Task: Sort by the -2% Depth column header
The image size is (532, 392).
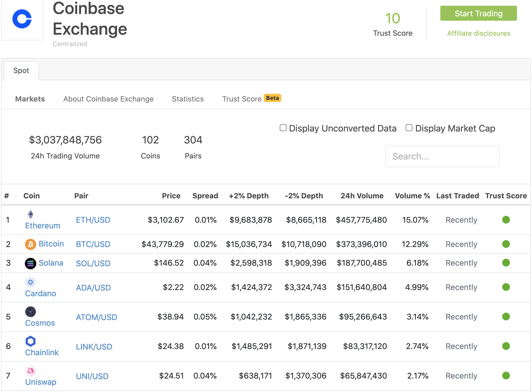Action: (304, 196)
